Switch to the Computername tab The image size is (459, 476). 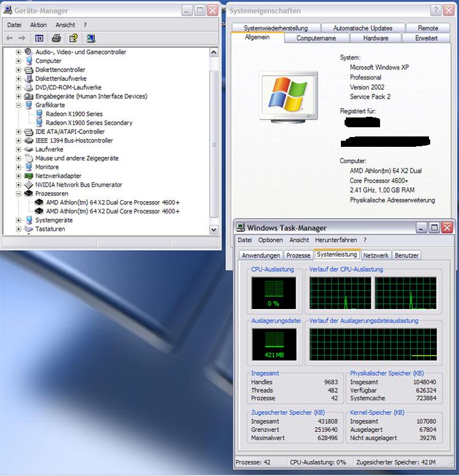[316, 39]
